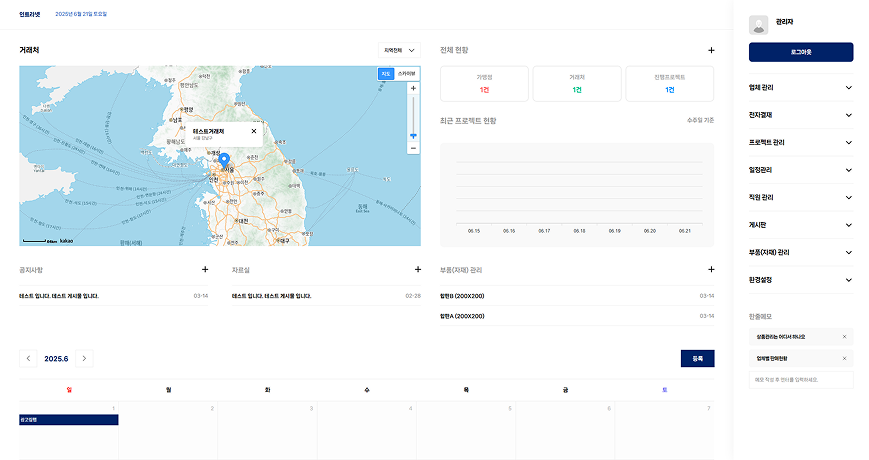
Task: Open the 지역전체 region dropdown
Action: click(399, 50)
